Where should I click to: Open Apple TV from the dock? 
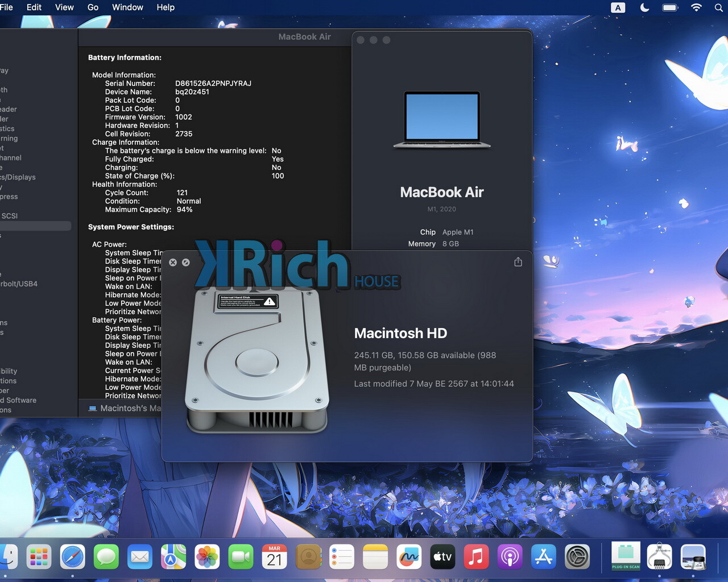pos(442,557)
